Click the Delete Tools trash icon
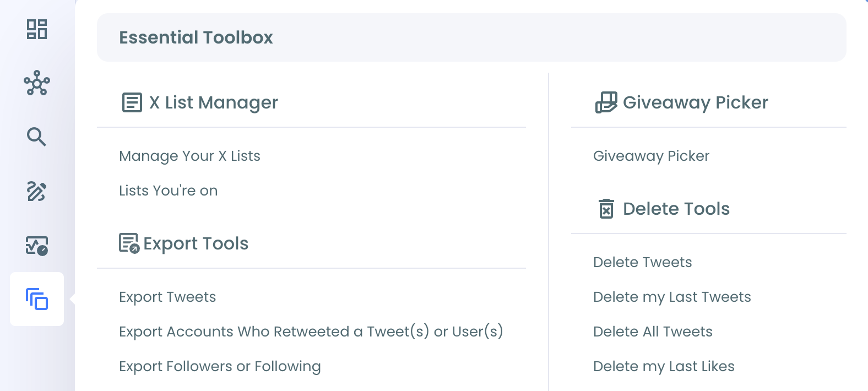The height and width of the screenshot is (391, 868). (x=606, y=209)
